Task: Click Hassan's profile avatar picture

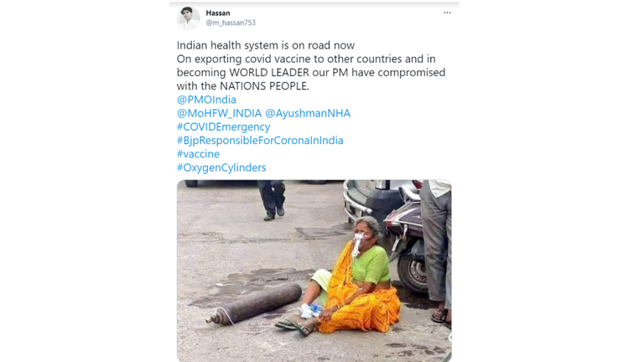Action: 188,18
